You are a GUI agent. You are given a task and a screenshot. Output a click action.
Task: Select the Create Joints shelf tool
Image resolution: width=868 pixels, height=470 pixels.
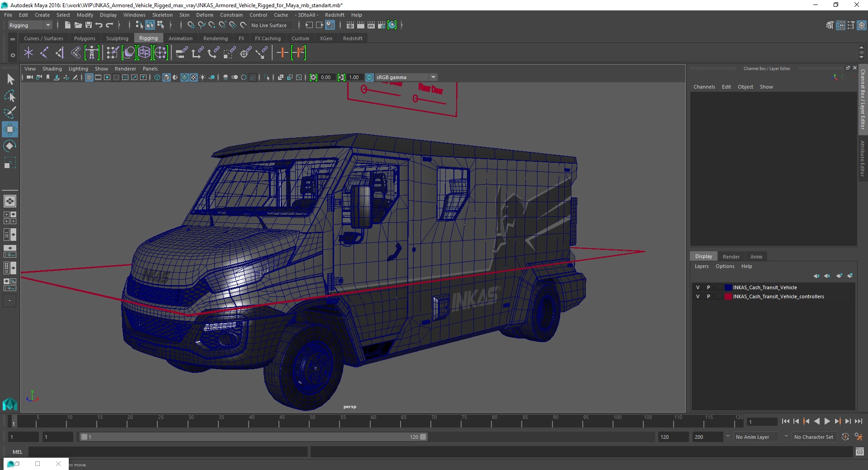pyautogui.click(x=44, y=53)
